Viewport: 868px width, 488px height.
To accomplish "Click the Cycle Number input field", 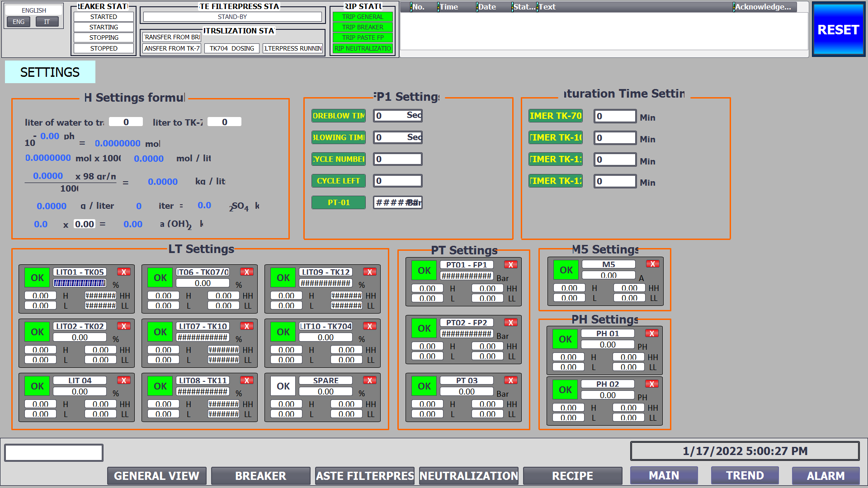I will pos(398,159).
